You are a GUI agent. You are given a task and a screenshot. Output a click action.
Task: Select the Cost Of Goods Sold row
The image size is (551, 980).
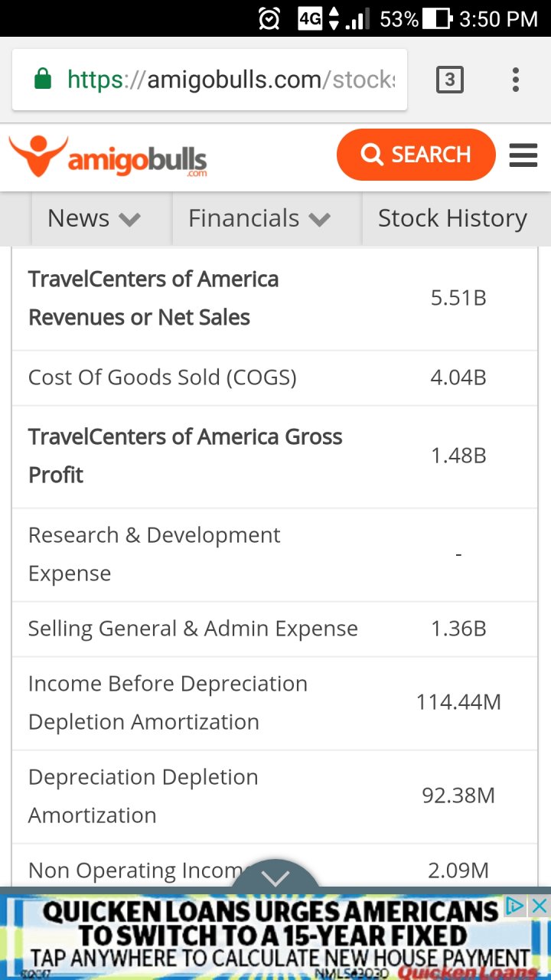(x=275, y=377)
